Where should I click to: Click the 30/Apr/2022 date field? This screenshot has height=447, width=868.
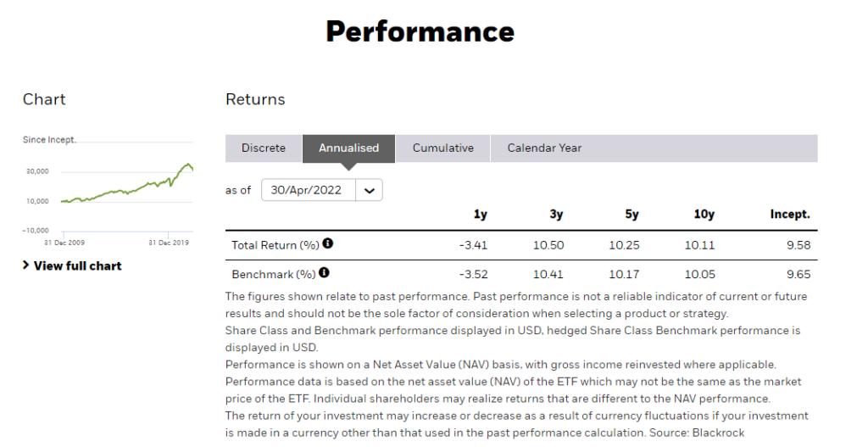[x=306, y=190]
